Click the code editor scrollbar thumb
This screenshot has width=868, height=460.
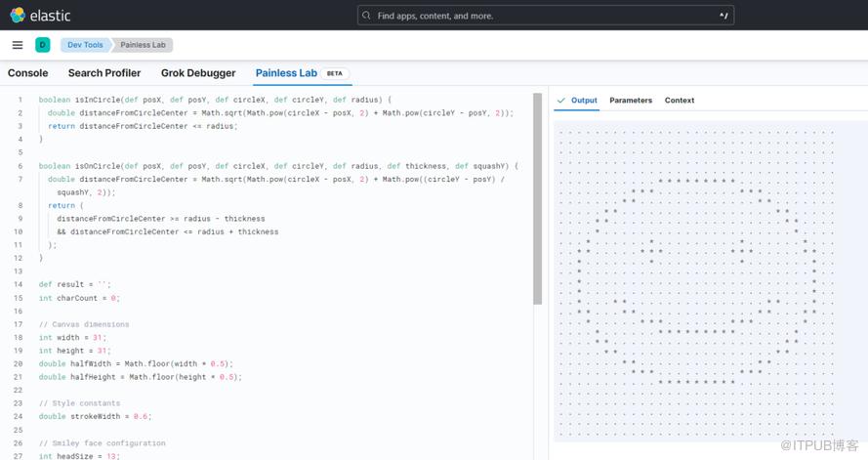537,198
